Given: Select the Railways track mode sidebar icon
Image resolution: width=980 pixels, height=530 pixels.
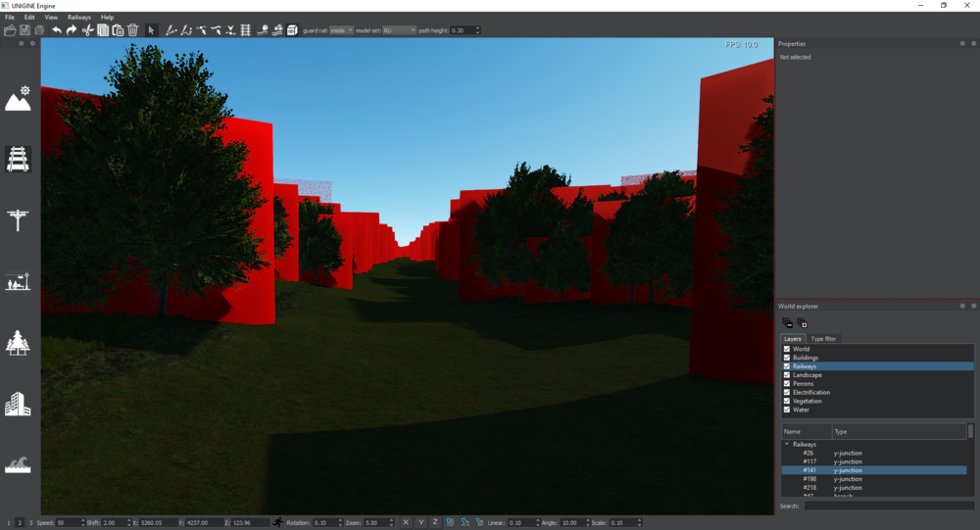Looking at the screenshot, I should point(18,159).
